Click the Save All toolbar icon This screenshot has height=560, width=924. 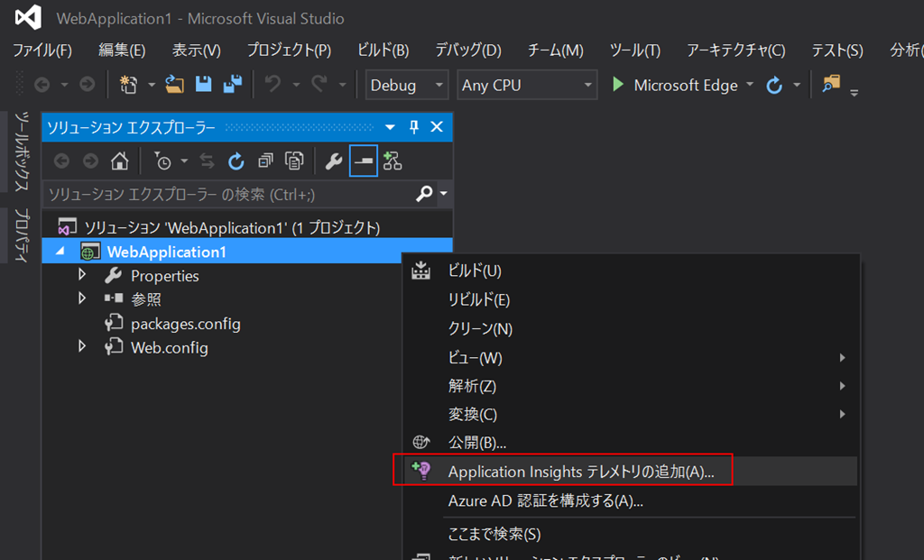[x=233, y=85]
